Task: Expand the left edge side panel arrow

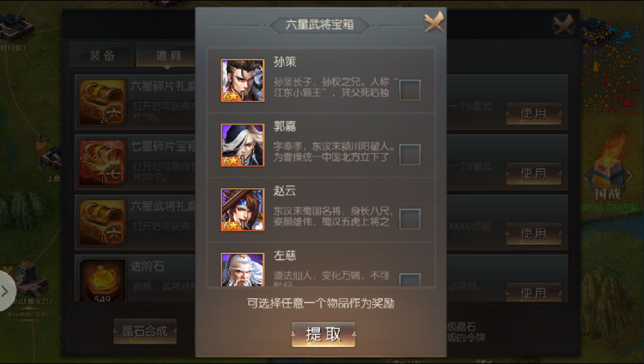Action: point(5,291)
